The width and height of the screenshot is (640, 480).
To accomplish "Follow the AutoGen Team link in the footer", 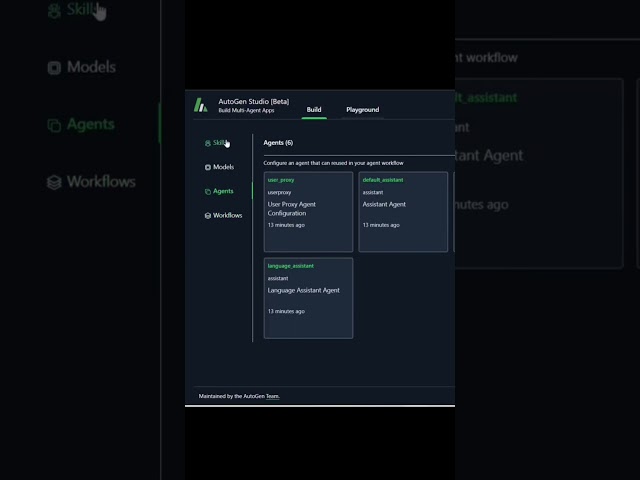I will (x=273, y=396).
